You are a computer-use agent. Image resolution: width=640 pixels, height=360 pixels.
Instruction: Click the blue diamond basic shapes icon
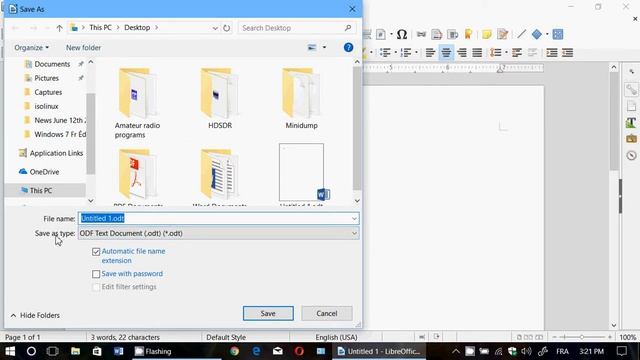pyautogui.click(x=537, y=34)
